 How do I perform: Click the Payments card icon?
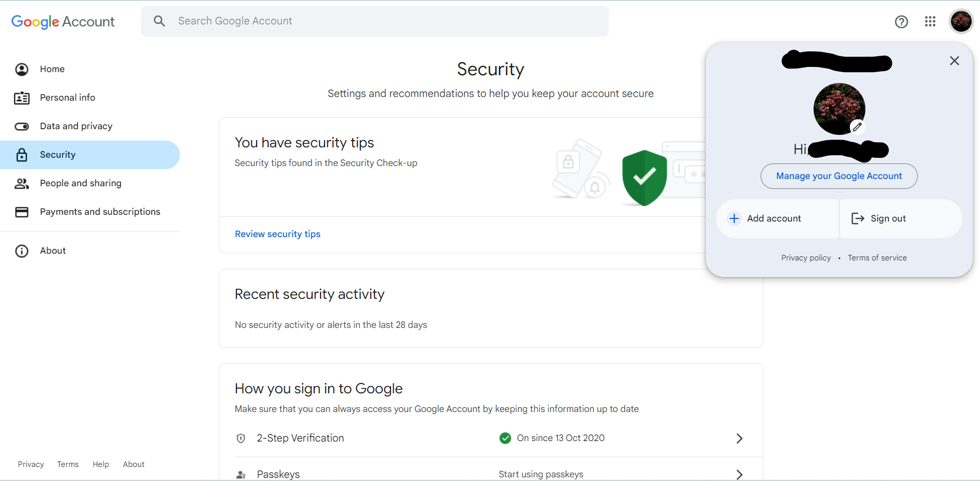click(22, 212)
